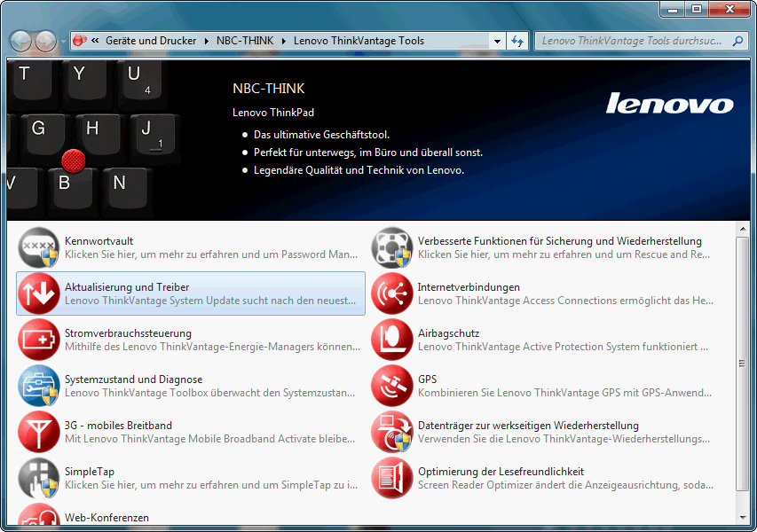757x532 pixels.
Task: Select Lenovo ThinkVantage Tools breadcrumb
Action: pos(359,41)
